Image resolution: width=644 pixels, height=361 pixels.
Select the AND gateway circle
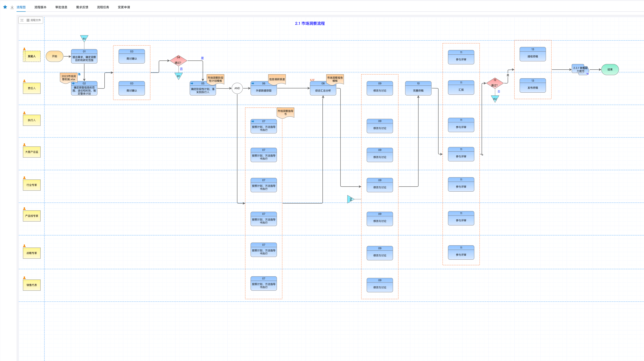237,88
